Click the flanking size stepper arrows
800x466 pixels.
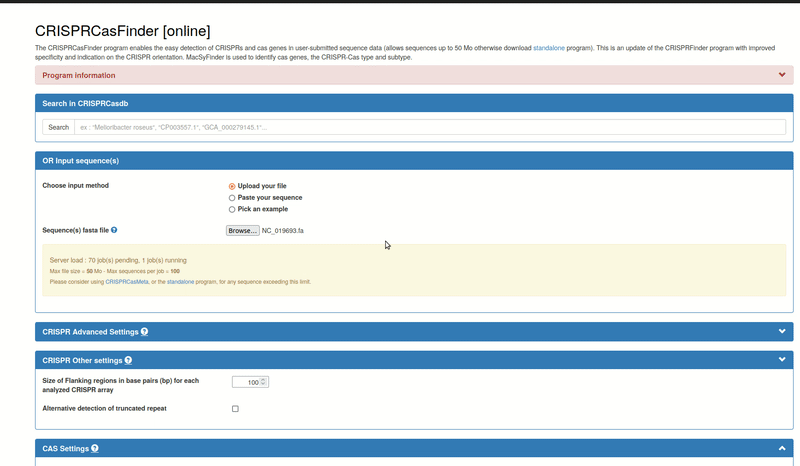coord(263,382)
